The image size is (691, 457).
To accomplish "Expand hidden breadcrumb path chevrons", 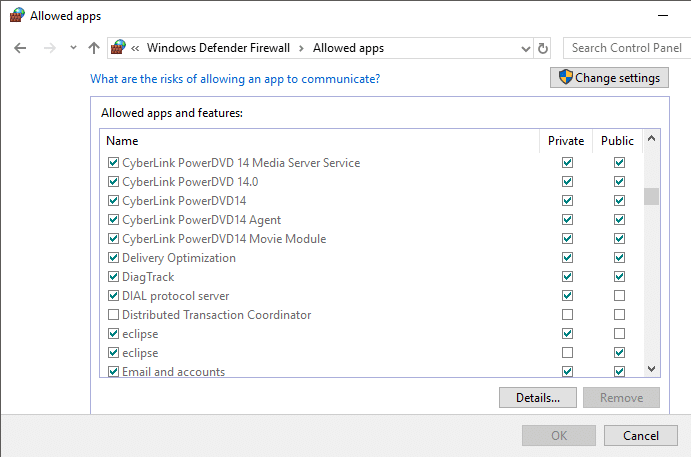I will click(135, 48).
